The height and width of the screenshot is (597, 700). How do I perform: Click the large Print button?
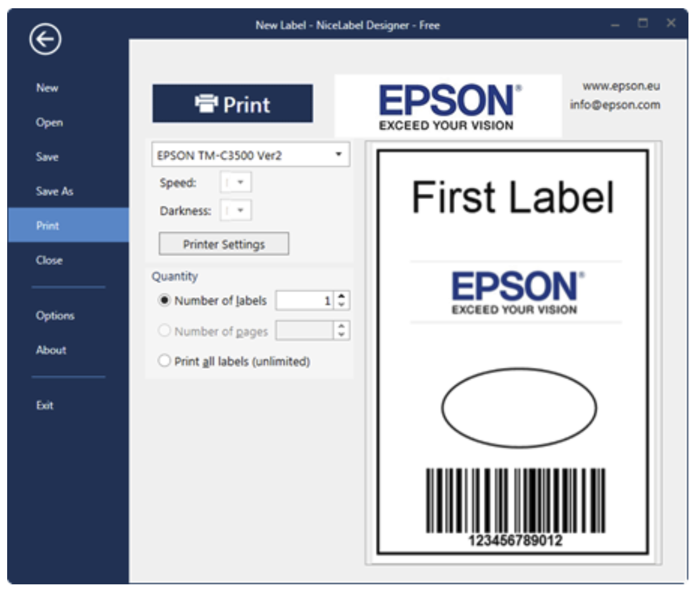click(233, 103)
